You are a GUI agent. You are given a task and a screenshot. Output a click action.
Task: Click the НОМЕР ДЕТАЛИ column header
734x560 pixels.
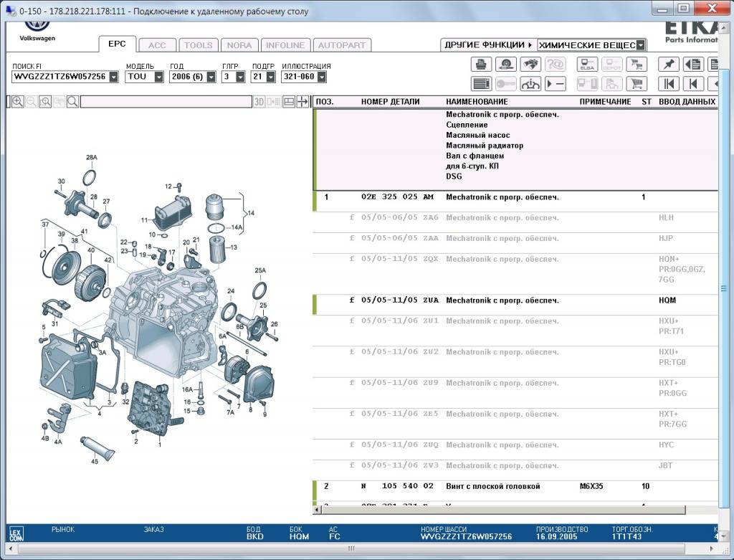pyautogui.click(x=391, y=102)
